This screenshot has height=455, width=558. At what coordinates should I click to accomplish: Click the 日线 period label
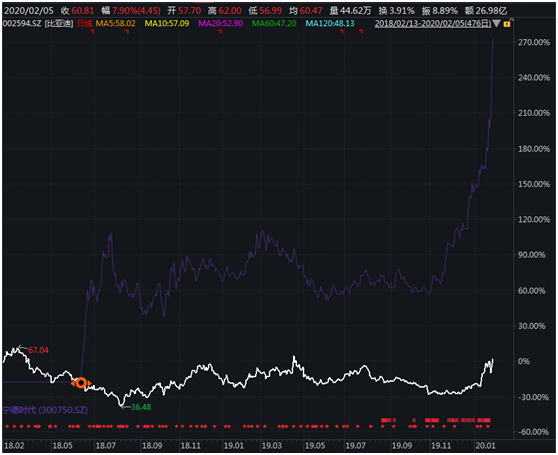85,23
